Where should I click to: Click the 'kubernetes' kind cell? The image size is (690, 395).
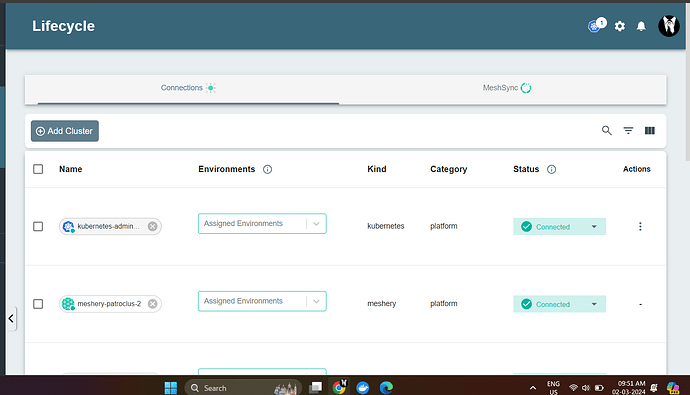[x=385, y=226]
